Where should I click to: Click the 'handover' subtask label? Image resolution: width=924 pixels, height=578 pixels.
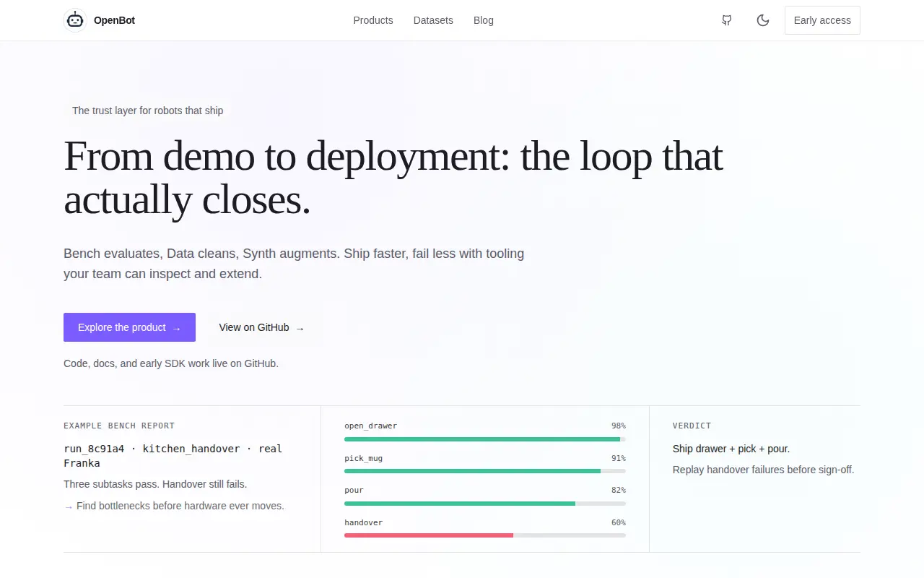click(x=364, y=522)
